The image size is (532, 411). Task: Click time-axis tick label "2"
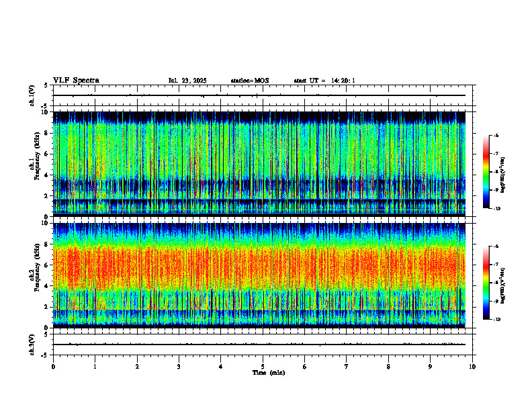tap(137, 367)
